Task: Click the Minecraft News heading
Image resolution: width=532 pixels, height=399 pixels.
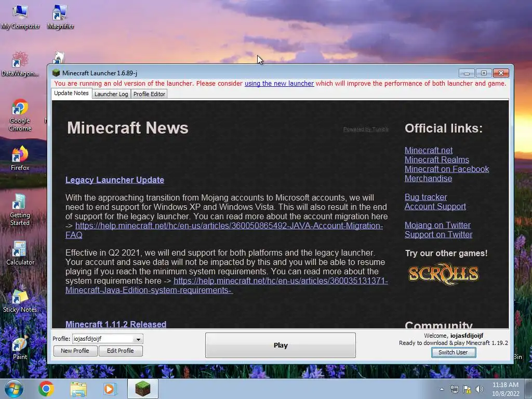Action: click(128, 128)
